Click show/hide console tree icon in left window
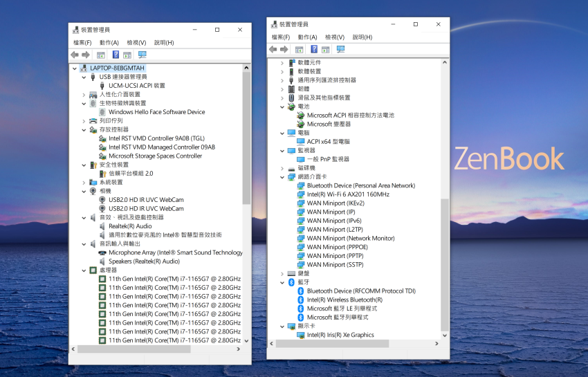 click(x=101, y=55)
